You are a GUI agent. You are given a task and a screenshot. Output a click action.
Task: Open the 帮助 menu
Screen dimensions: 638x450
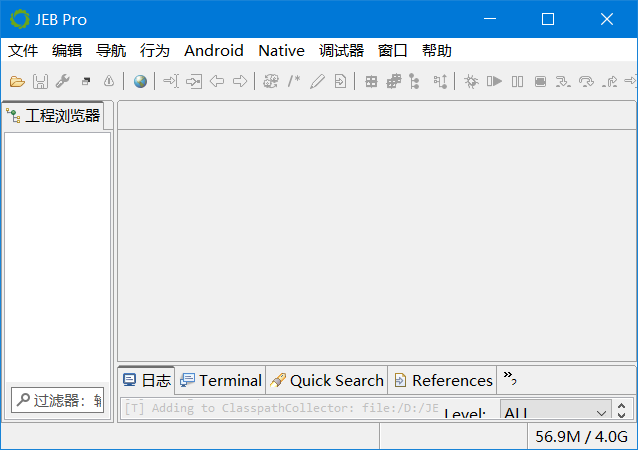437,51
